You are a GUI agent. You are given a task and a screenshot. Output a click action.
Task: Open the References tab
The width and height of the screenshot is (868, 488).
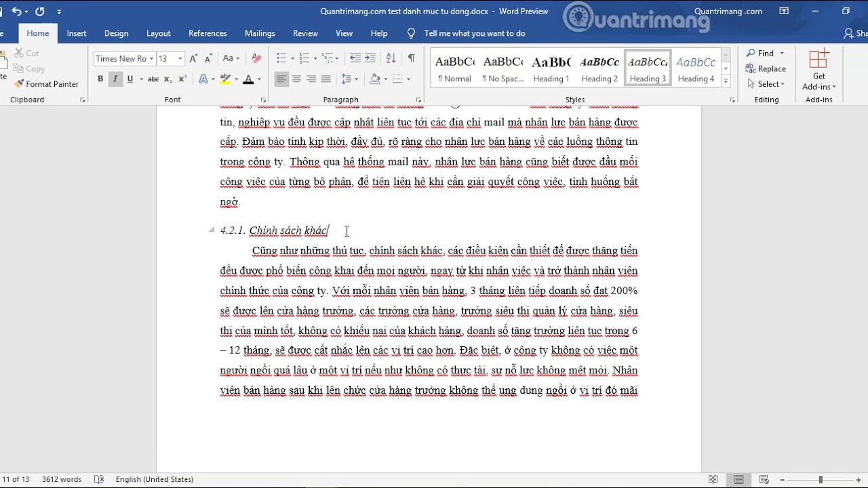208,33
